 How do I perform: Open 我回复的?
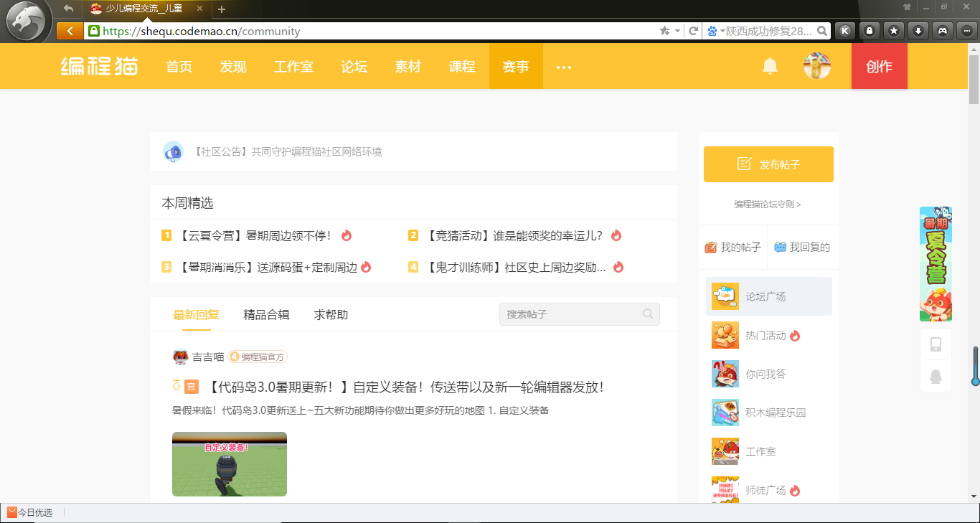802,248
